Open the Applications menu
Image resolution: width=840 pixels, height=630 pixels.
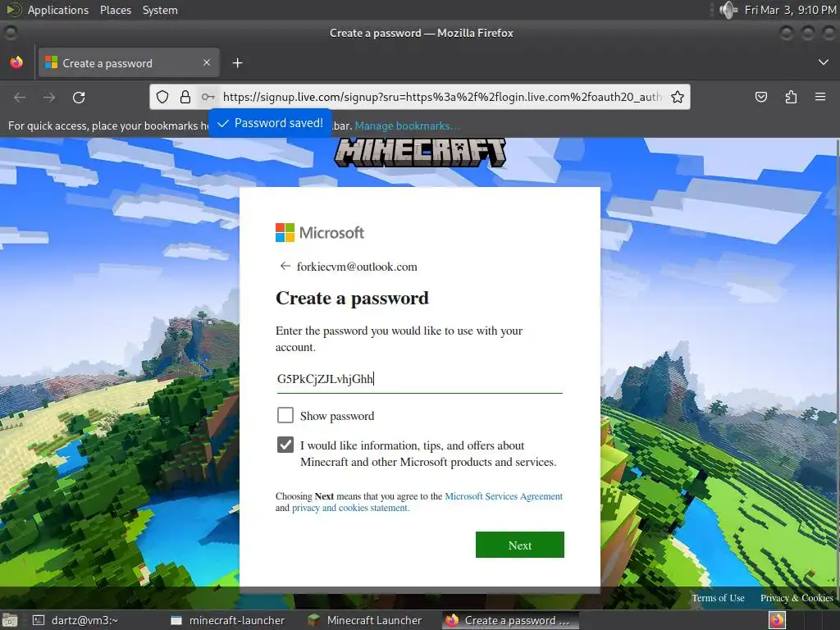coord(58,10)
